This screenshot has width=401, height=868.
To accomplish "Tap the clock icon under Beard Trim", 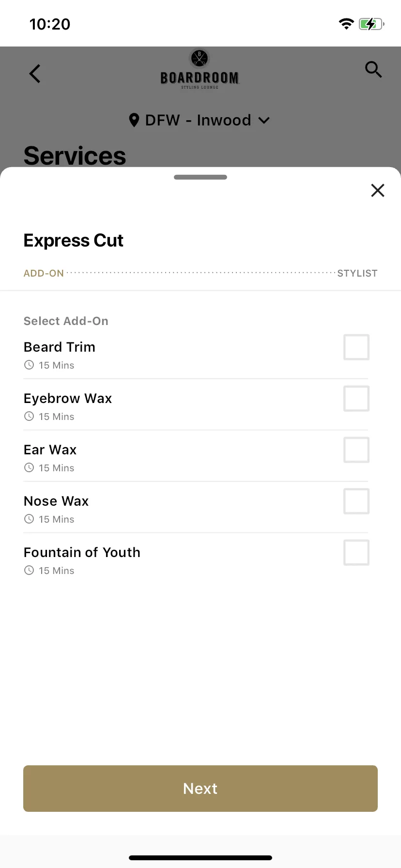I will 29,365.
